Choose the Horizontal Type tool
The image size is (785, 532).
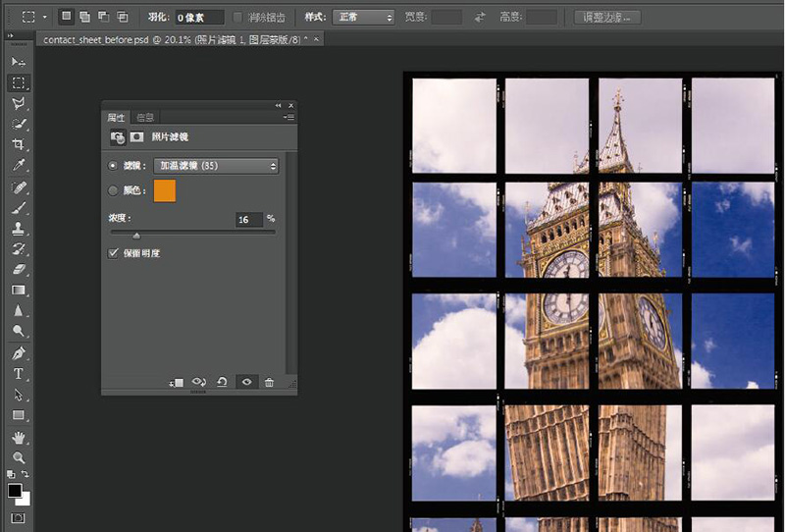tap(18, 374)
